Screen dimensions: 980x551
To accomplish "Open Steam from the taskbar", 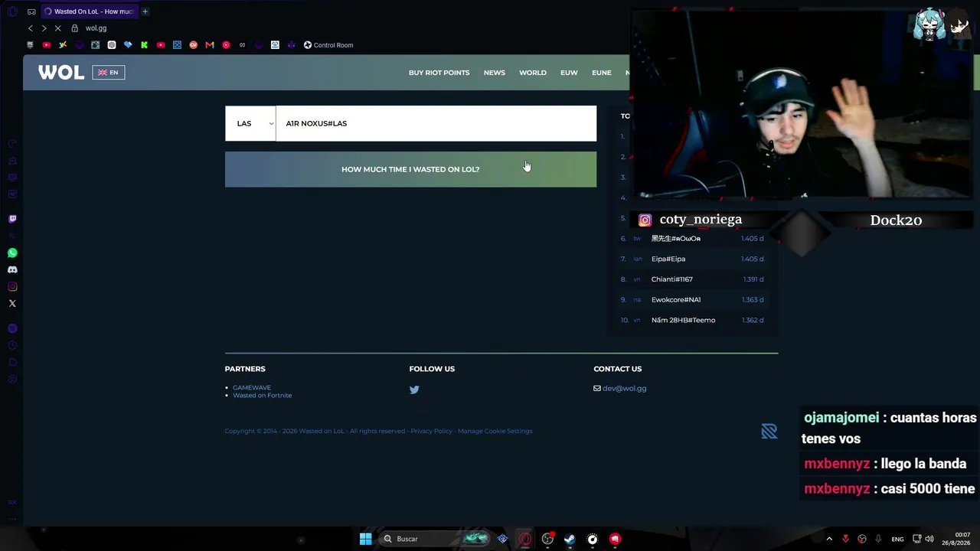I will pyautogui.click(x=570, y=539).
